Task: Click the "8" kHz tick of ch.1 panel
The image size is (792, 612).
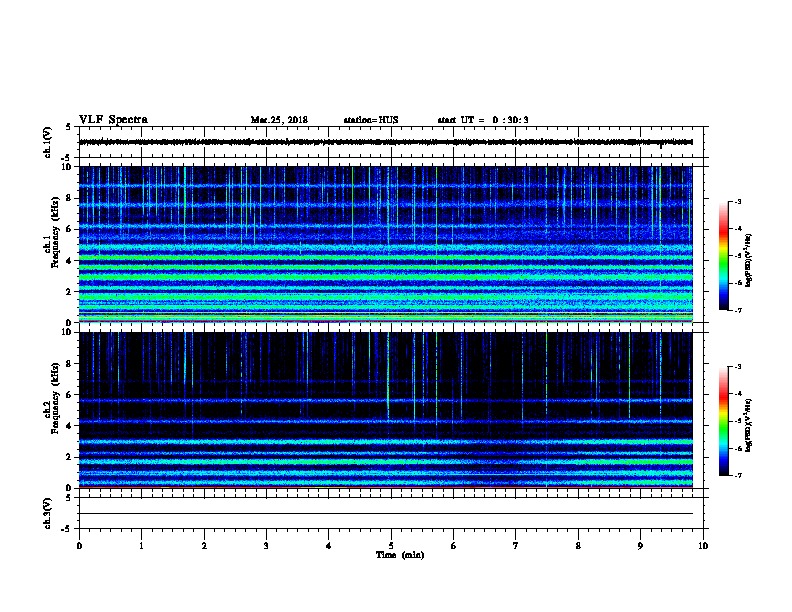Action: tap(69, 198)
